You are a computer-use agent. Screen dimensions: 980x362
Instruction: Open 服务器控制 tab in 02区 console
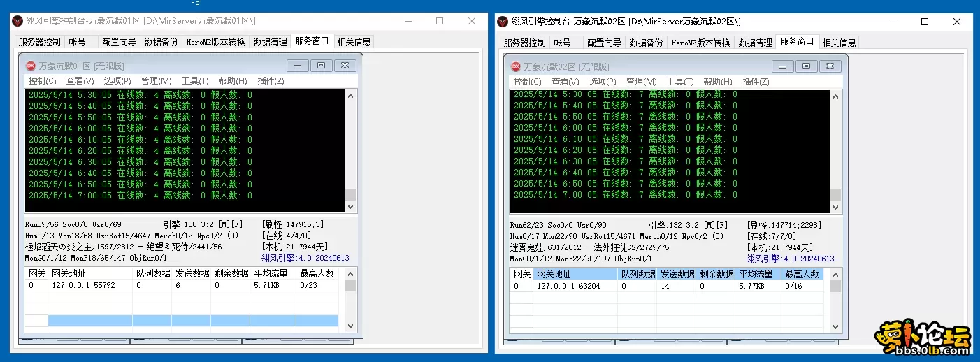pyautogui.click(x=524, y=42)
